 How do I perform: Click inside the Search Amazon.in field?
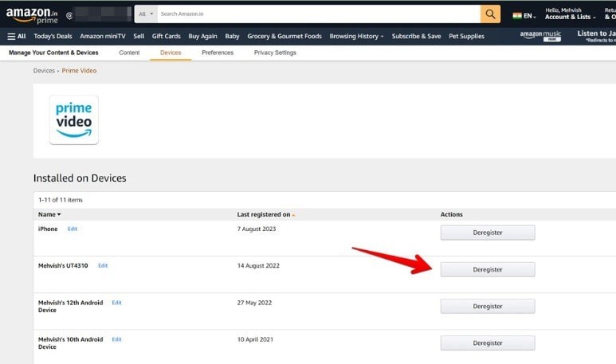pyautogui.click(x=319, y=14)
